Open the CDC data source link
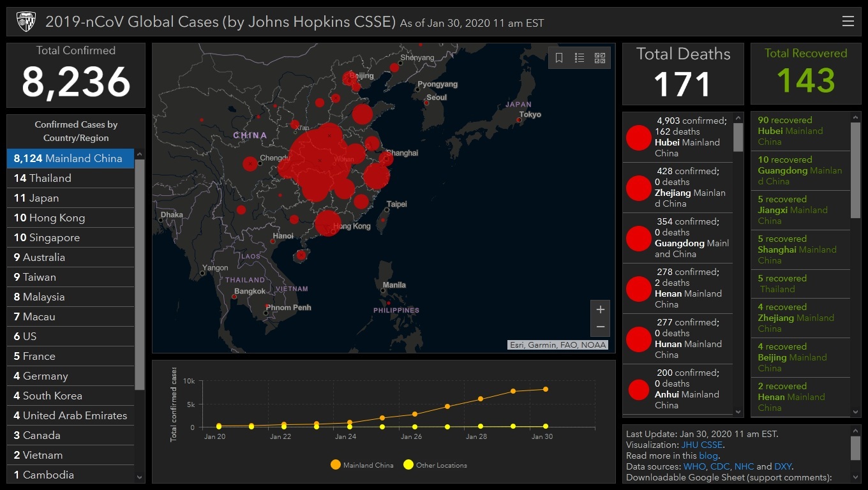Image resolution: width=868 pixels, height=490 pixels. coord(720,466)
